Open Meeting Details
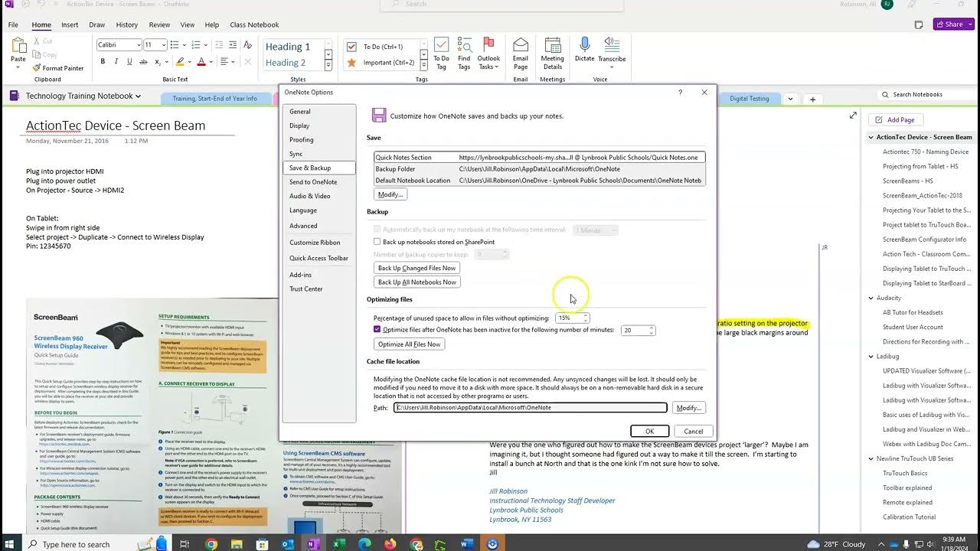Screen dimensions: 980x551 click(552, 54)
